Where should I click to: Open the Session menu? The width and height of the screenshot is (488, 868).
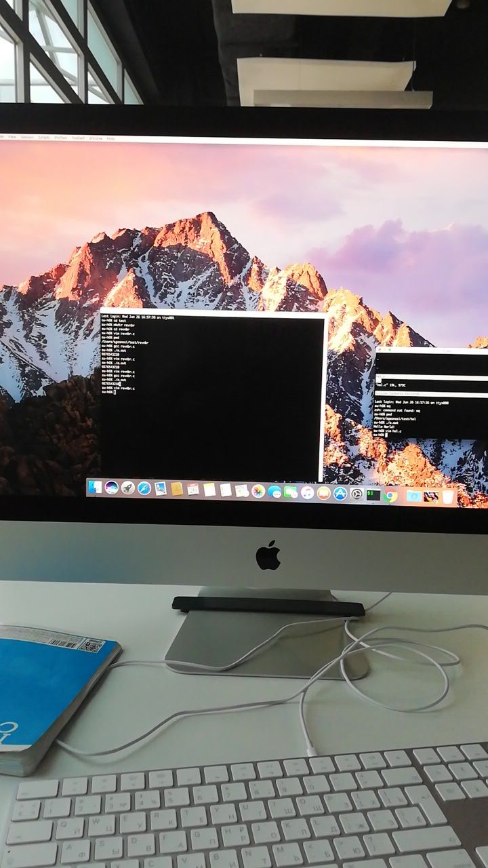(x=27, y=138)
